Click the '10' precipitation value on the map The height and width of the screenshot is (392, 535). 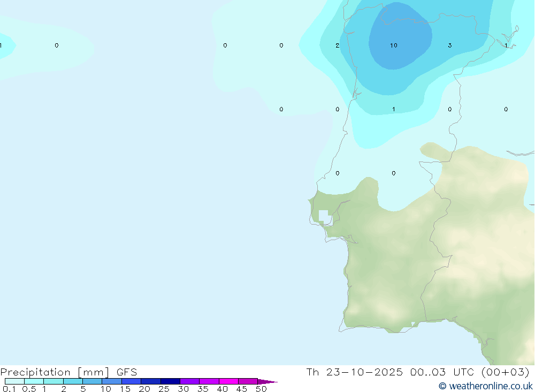pyautogui.click(x=393, y=45)
